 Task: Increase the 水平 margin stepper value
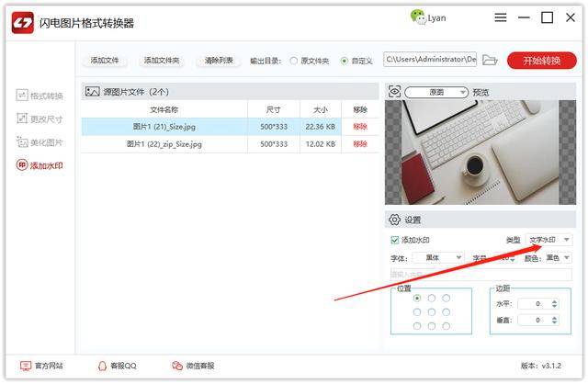point(554,301)
